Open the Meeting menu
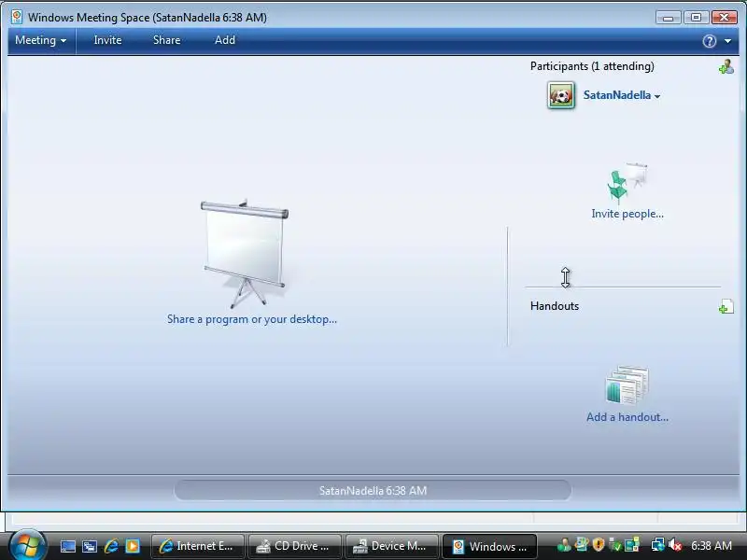747x560 pixels. 40,40
